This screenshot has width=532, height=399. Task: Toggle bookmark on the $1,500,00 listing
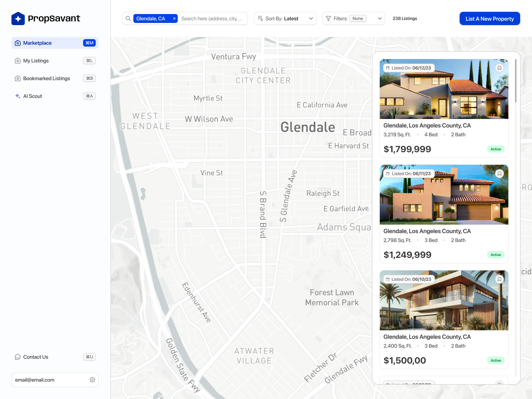click(x=499, y=279)
